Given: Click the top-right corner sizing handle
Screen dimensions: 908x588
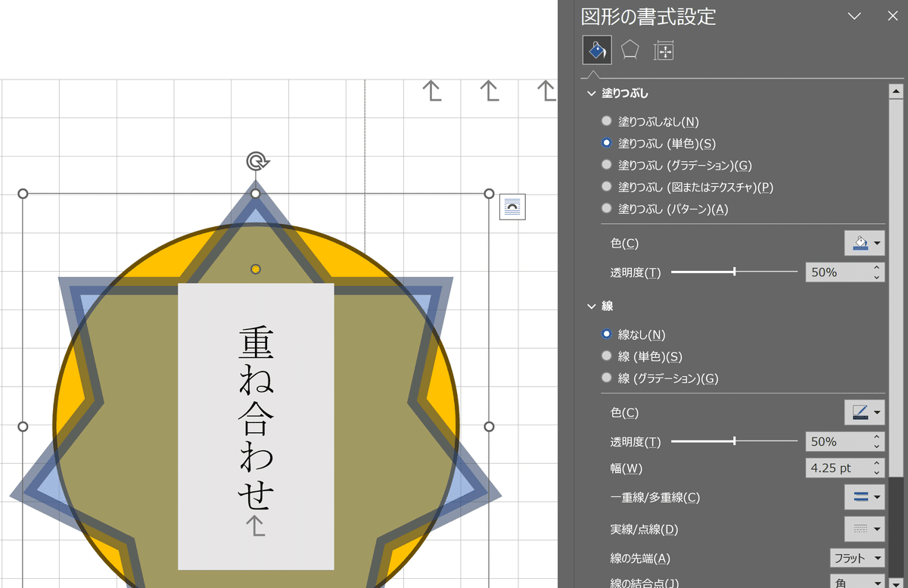Looking at the screenshot, I should (489, 194).
